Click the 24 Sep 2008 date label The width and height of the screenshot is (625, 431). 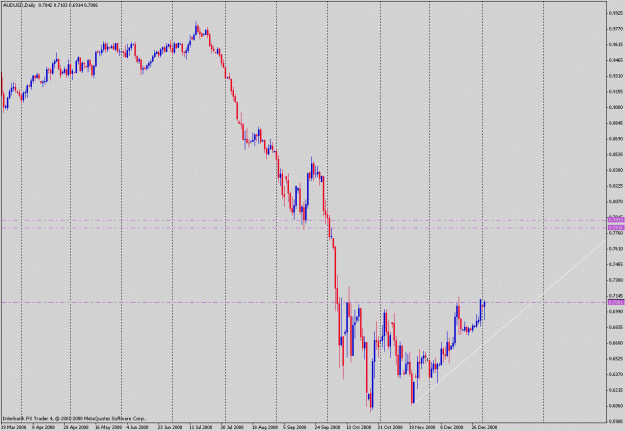(326, 427)
